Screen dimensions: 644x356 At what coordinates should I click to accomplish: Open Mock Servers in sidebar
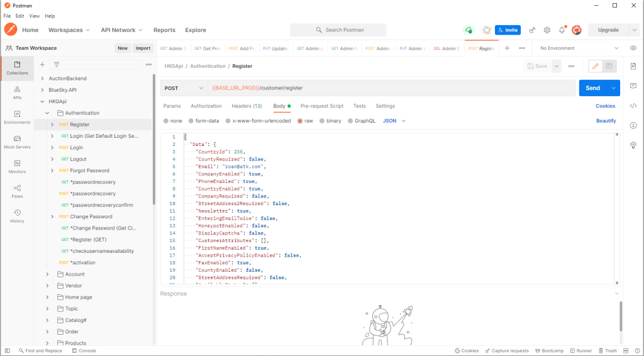(17, 142)
